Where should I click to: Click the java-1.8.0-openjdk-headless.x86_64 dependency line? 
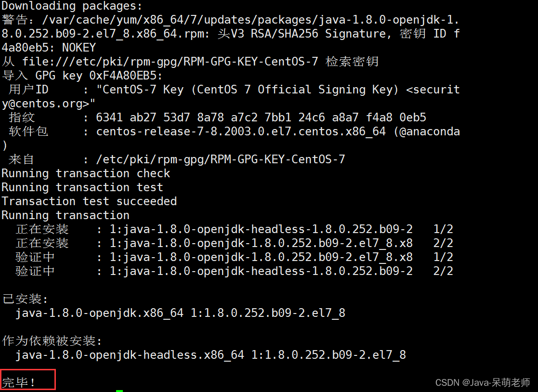pos(210,355)
